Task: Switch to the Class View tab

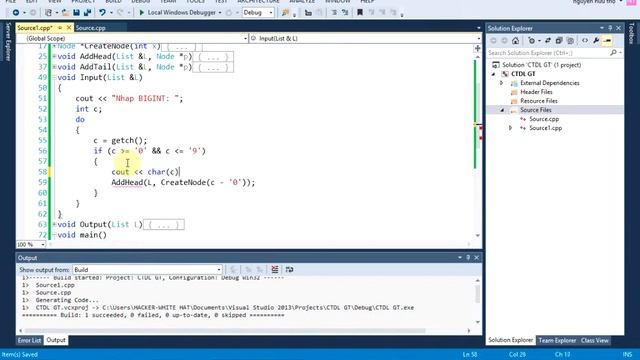Action: pos(595,340)
